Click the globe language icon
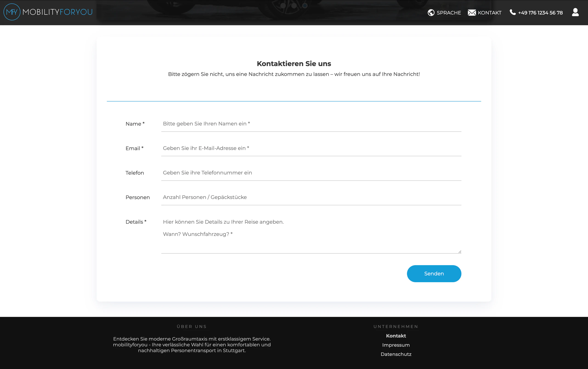The height and width of the screenshot is (369, 588). pyautogui.click(x=431, y=13)
